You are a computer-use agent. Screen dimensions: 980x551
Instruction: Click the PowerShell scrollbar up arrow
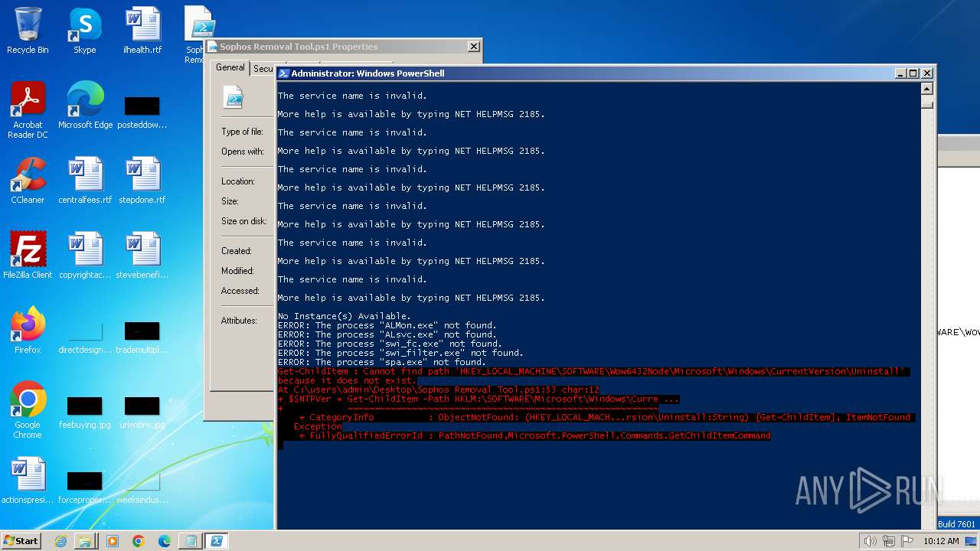927,89
